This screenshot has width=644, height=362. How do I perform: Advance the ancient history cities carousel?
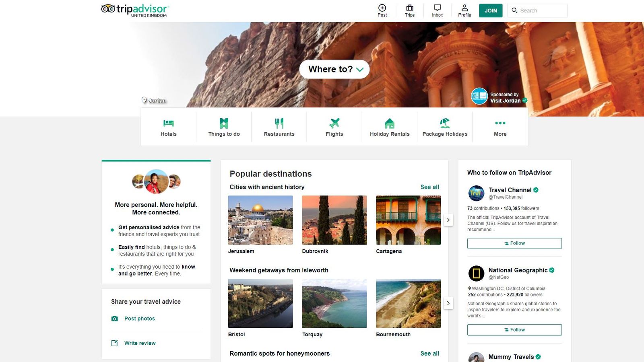[448, 220]
